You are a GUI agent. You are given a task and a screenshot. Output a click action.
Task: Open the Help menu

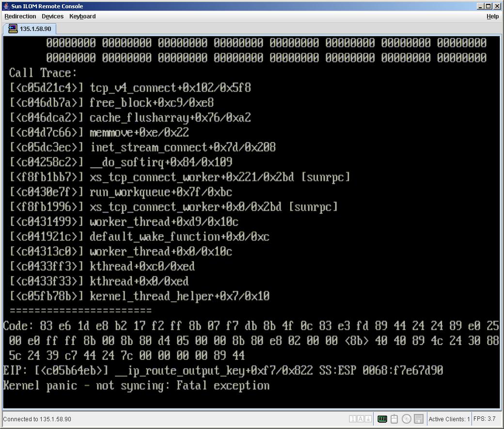pyautogui.click(x=492, y=16)
